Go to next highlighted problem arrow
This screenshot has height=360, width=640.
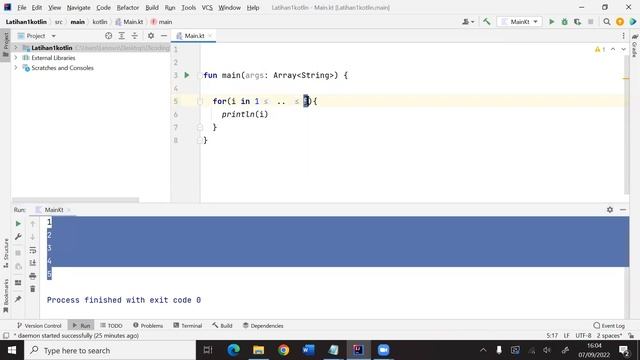point(623,49)
